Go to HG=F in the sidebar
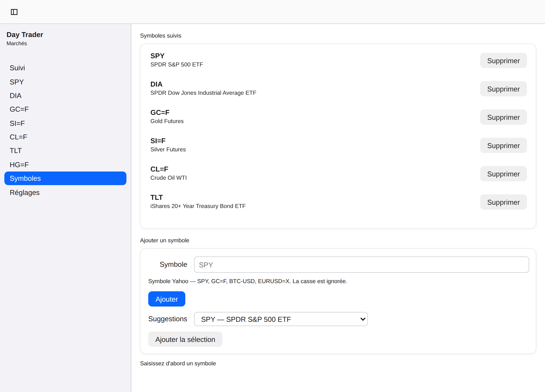Viewport: 545px width, 392px height. pos(65,165)
